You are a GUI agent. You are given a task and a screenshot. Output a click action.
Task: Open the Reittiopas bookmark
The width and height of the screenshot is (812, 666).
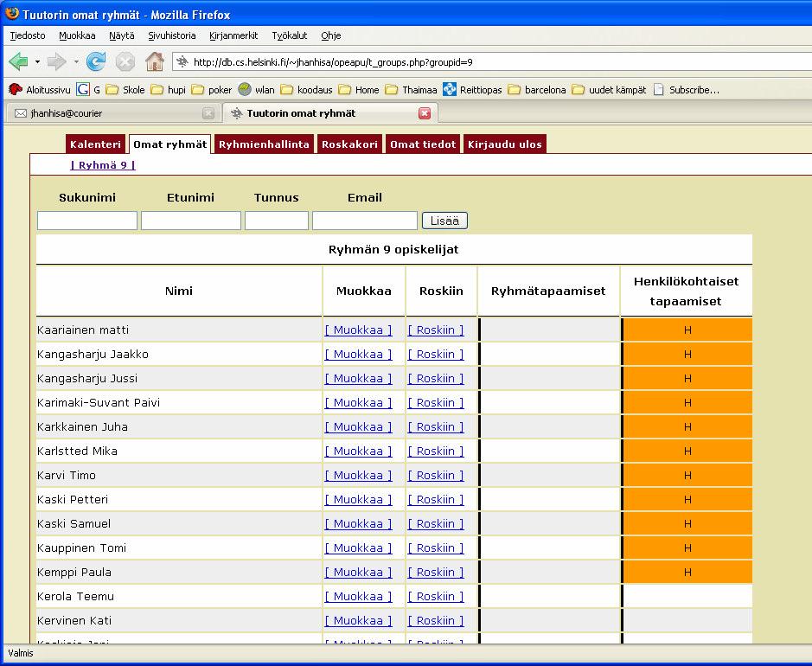(472, 90)
